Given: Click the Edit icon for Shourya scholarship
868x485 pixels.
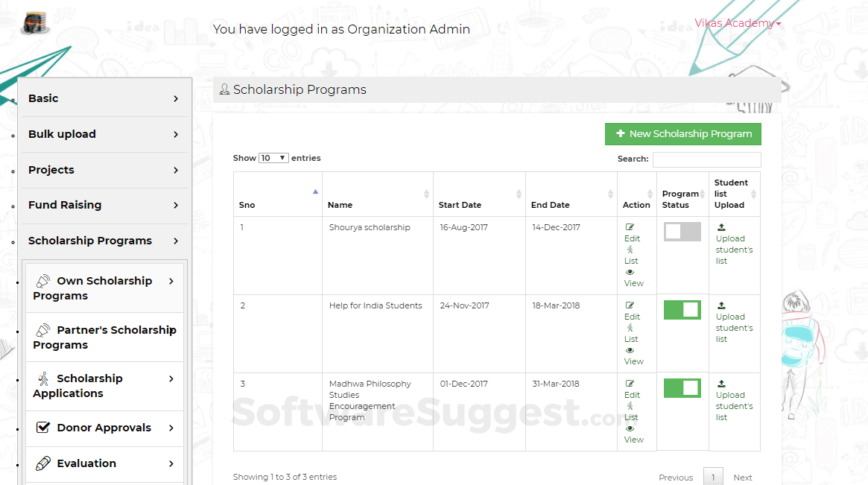Looking at the screenshot, I should click(630, 227).
